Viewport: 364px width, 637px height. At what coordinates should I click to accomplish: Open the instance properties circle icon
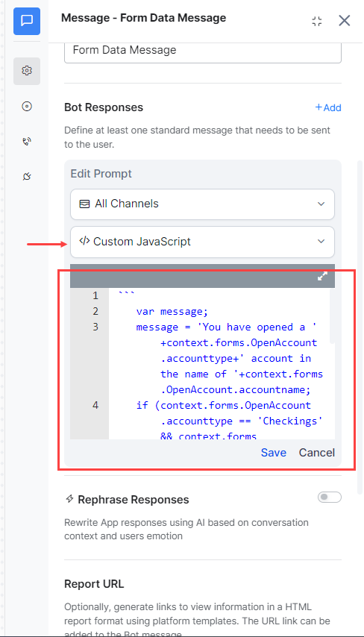pyautogui.click(x=27, y=107)
